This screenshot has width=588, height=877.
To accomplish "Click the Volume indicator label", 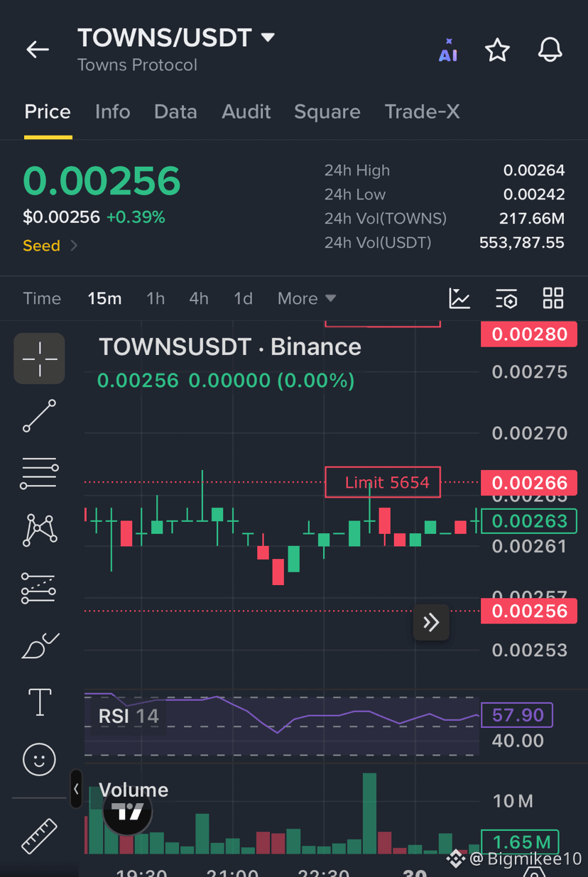I will pos(134,790).
